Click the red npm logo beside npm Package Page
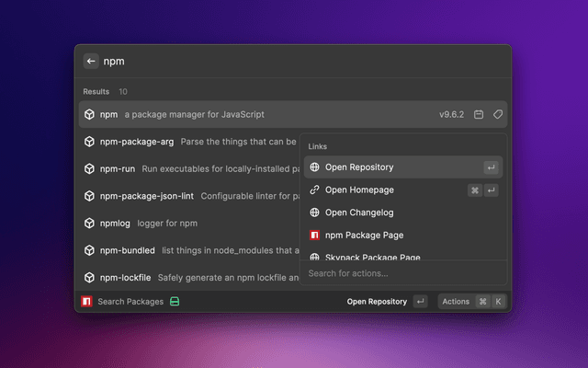 tap(314, 236)
